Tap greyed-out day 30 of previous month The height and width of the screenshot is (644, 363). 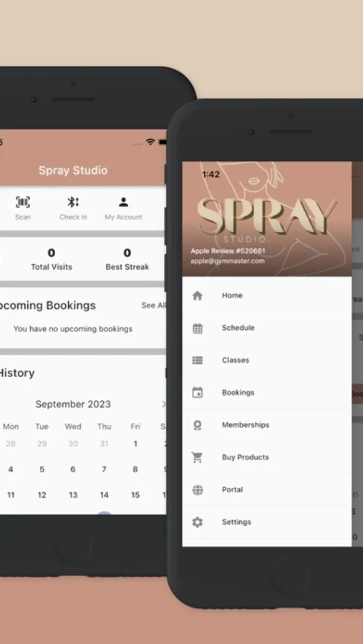coord(73,444)
